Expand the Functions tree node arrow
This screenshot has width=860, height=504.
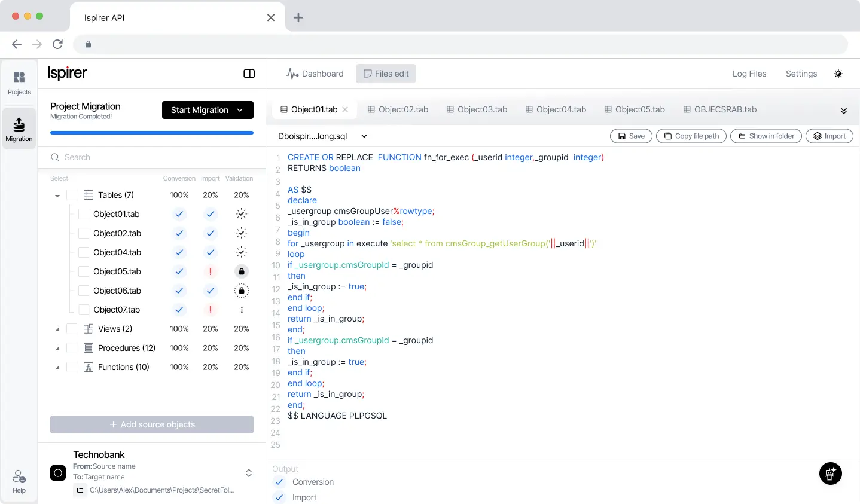pos(57,367)
